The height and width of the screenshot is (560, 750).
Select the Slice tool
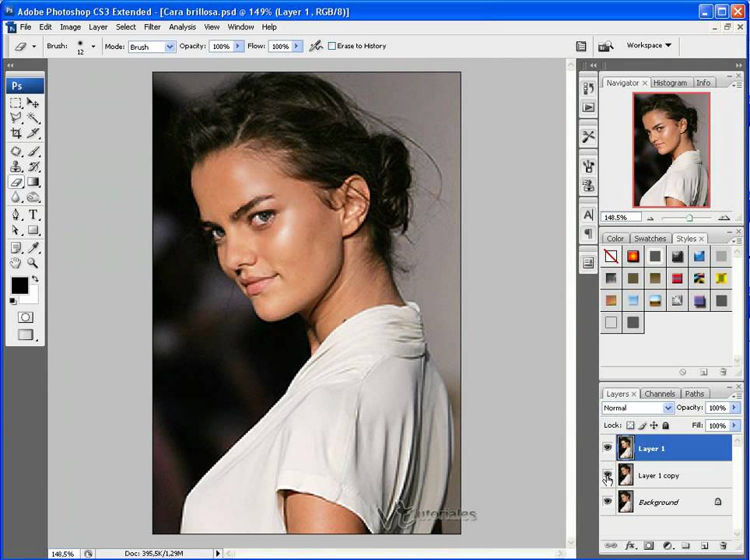[x=33, y=133]
